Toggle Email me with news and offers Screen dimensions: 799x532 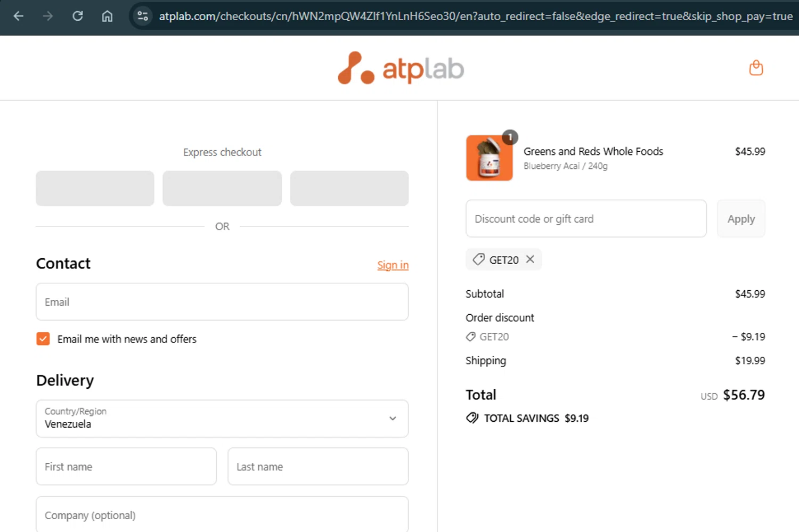coord(43,339)
